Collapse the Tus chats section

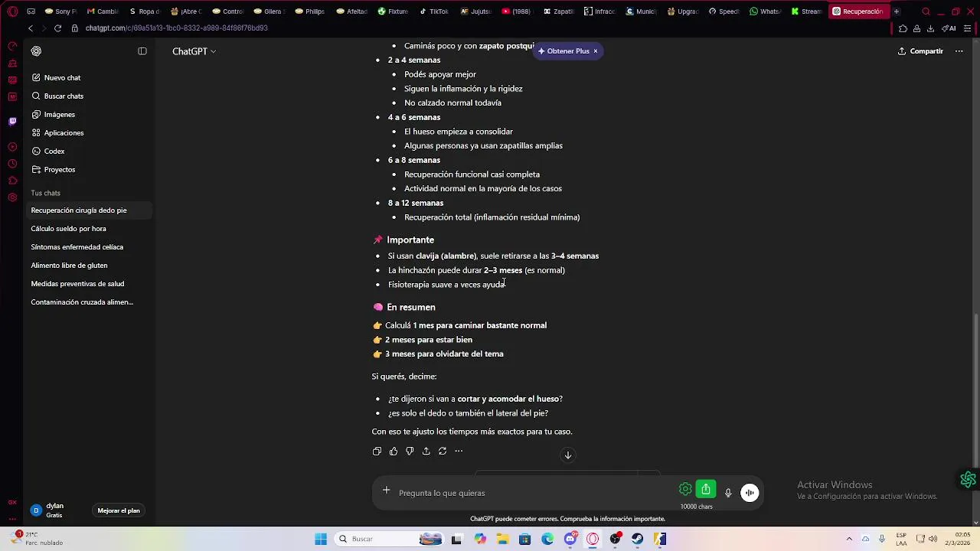45,193
